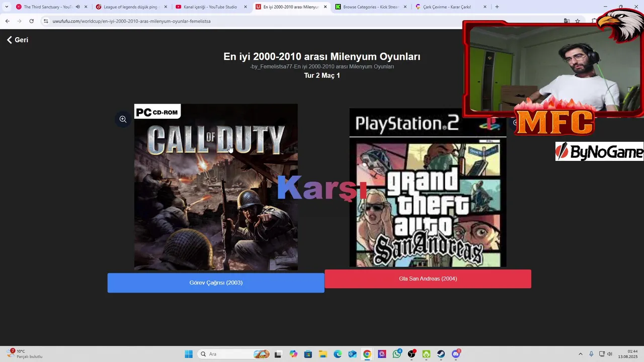
Task: Open weather widget showing 10°C
Action: tap(25, 354)
